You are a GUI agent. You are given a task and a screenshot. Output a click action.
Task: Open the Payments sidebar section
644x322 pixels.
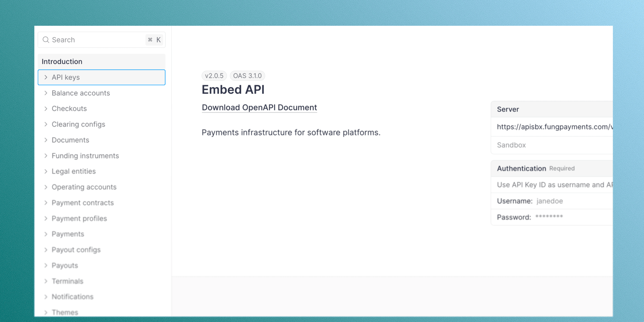coord(68,234)
